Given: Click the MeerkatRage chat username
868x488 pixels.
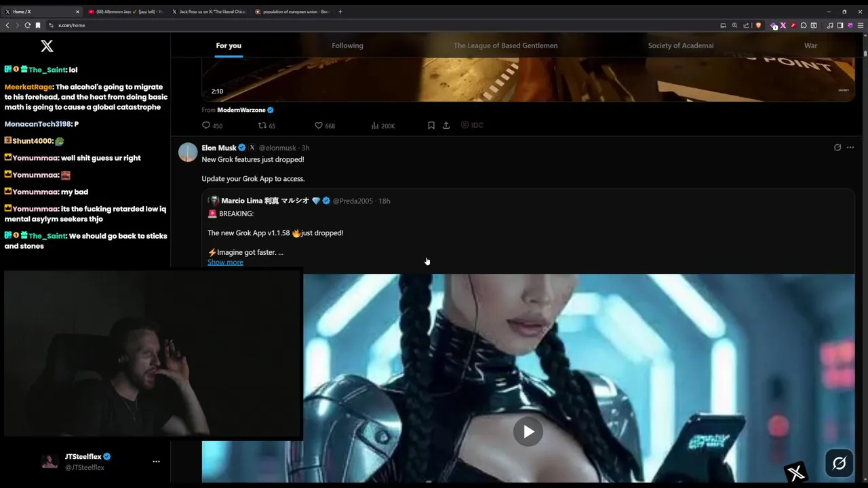Looking at the screenshot, I should 28,87.
